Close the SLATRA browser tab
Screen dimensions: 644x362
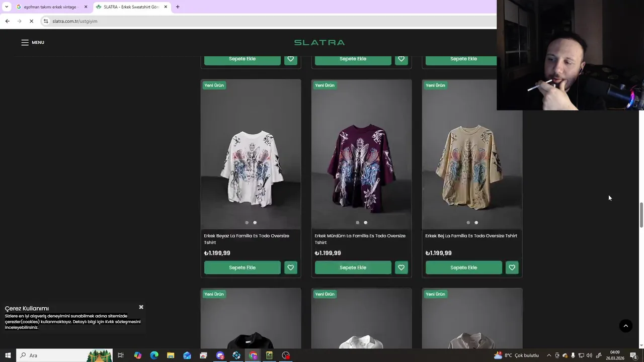tap(166, 7)
